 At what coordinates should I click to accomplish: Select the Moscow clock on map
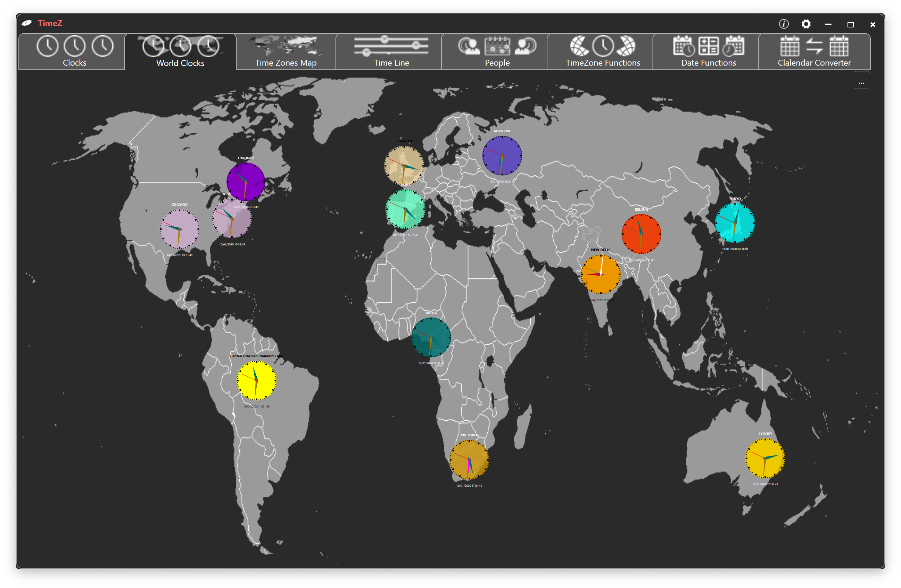[x=502, y=156]
